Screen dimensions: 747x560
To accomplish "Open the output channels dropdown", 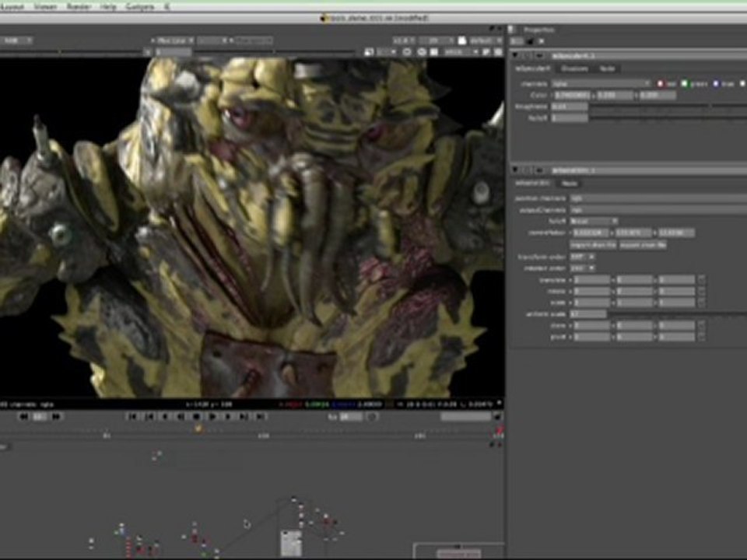I will pyautogui.click(x=658, y=209).
